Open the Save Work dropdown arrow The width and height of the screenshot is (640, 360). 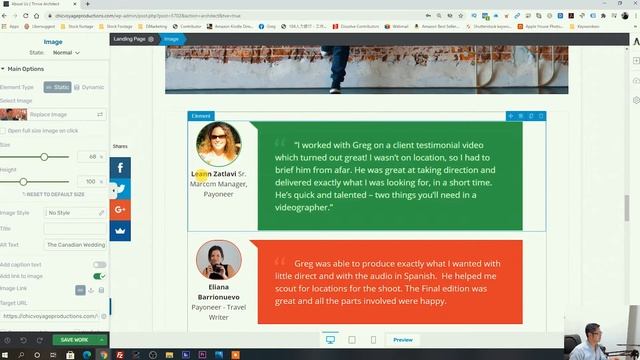click(x=102, y=340)
